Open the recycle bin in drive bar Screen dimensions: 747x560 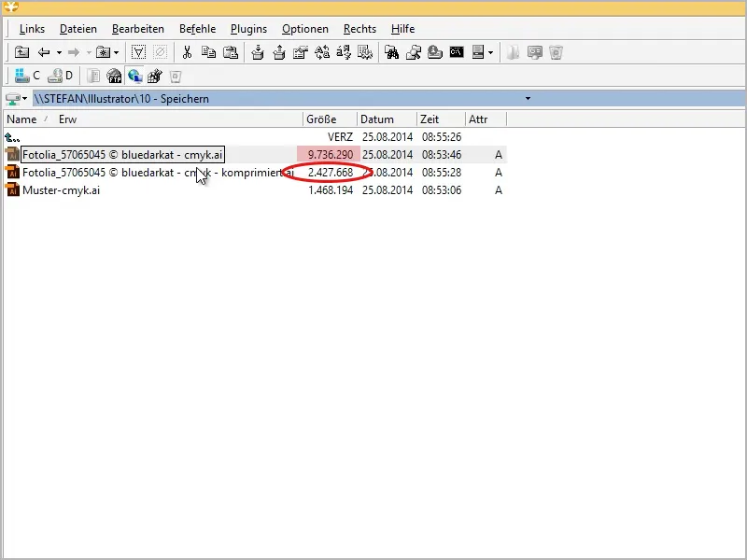pos(176,77)
